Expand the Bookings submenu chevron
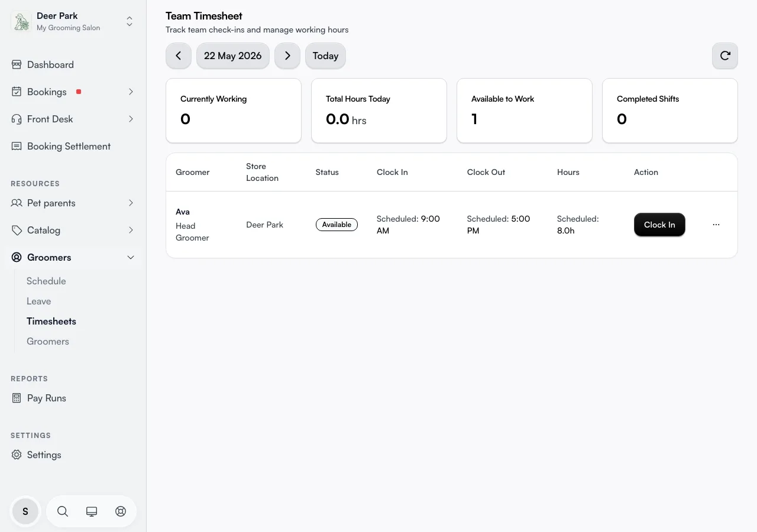Viewport: 757px width, 532px height. point(131,92)
